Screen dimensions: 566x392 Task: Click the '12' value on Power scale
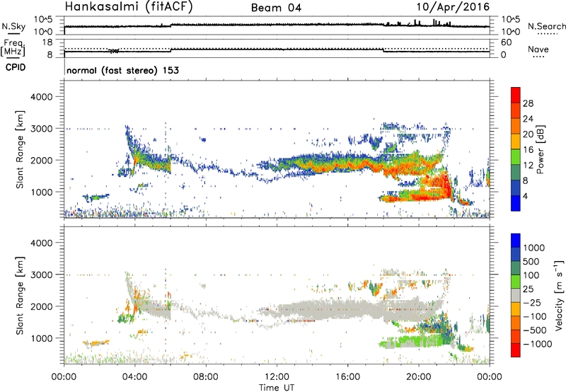[x=528, y=166]
